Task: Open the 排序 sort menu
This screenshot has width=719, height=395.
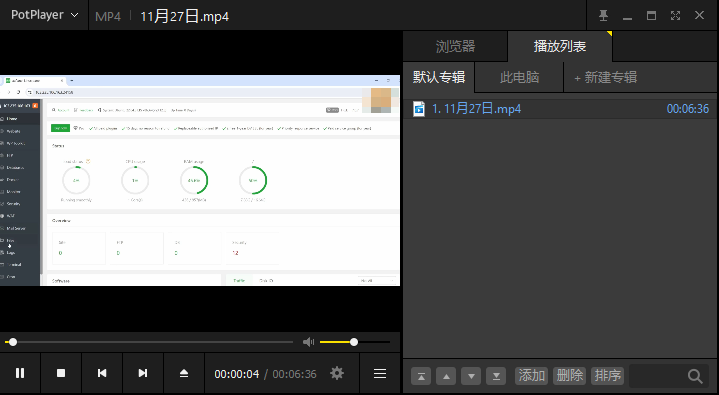Action: point(608,376)
